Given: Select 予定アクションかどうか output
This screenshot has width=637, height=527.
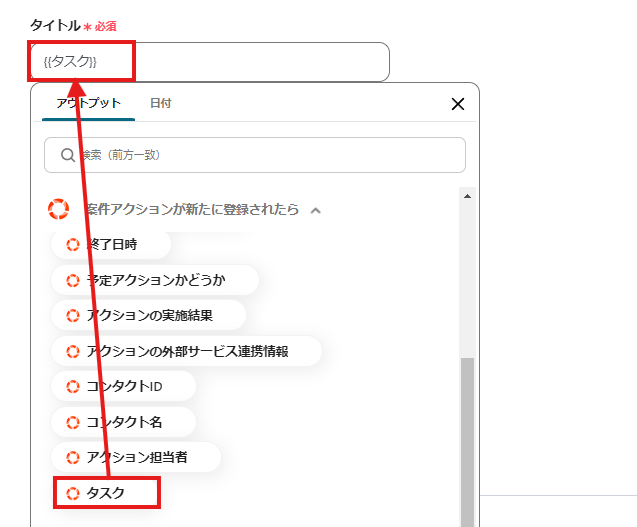Looking at the screenshot, I should coord(155,280).
